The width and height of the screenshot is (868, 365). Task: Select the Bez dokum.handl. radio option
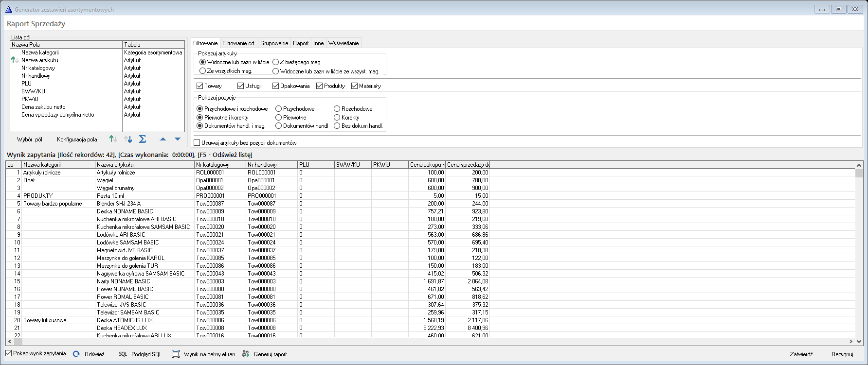pos(337,126)
